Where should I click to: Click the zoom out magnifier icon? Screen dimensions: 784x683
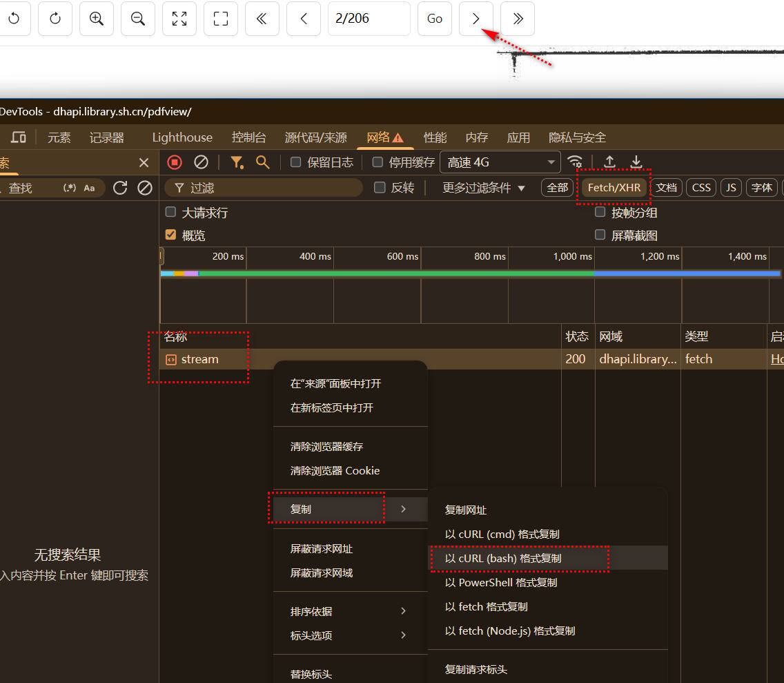coord(138,19)
